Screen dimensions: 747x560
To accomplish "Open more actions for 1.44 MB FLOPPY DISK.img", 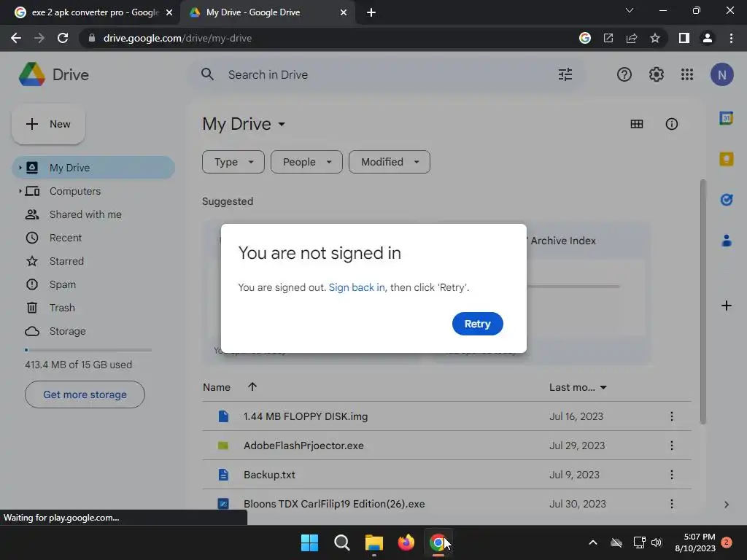I will [671, 416].
